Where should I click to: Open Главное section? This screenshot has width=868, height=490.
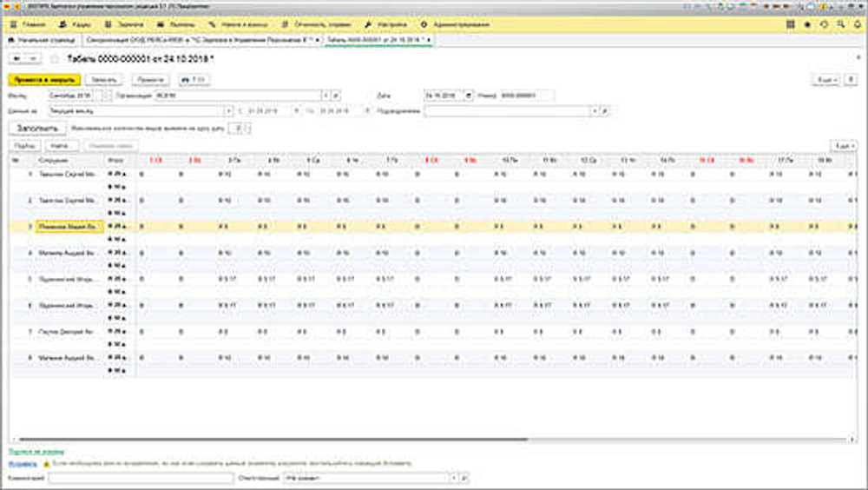[29, 24]
